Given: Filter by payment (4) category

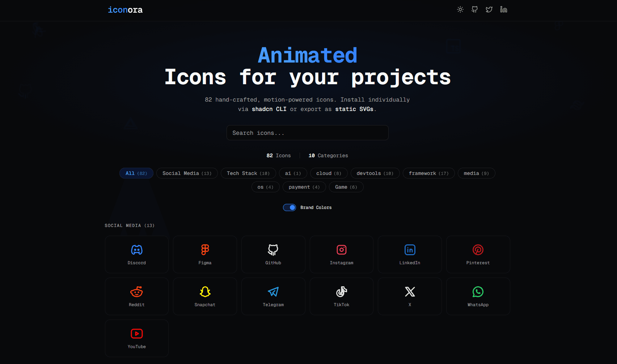Looking at the screenshot, I should point(304,187).
